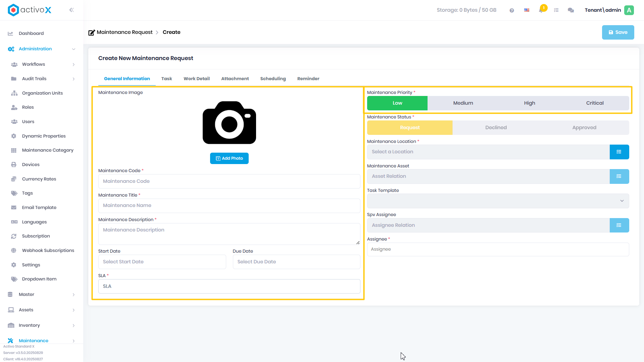Open notifications bell icon
Viewport: 644px width, 362px height.
(x=541, y=10)
